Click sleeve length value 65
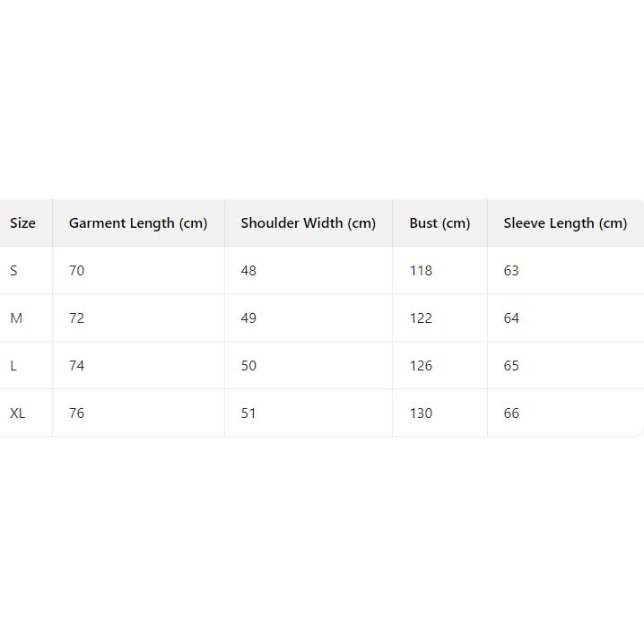The height and width of the screenshot is (644, 644). tap(511, 366)
